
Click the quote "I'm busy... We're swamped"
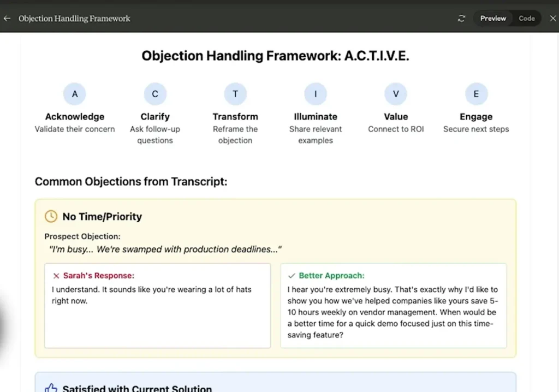pos(165,250)
